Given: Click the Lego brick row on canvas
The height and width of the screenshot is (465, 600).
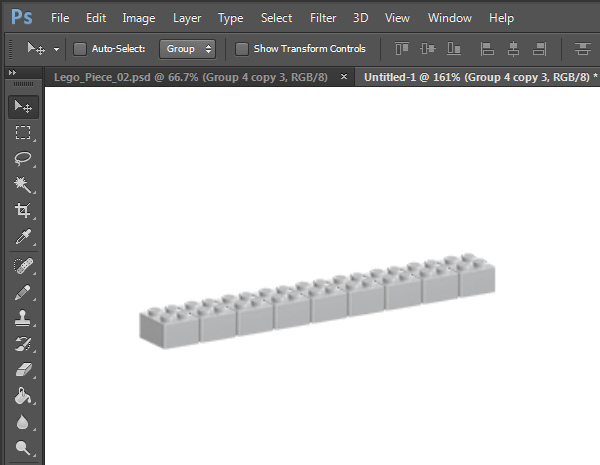Looking at the screenshot, I should tap(318, 301).
